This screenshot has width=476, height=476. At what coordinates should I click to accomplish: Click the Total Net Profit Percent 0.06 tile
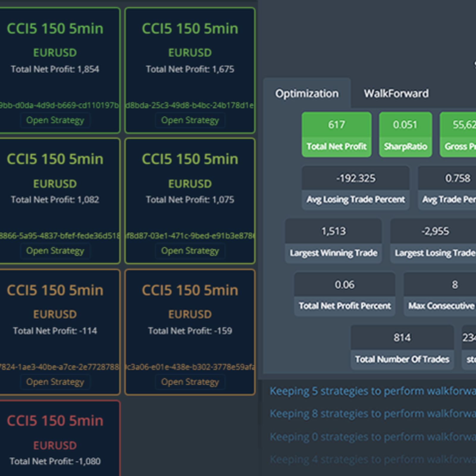click(345, 294)
